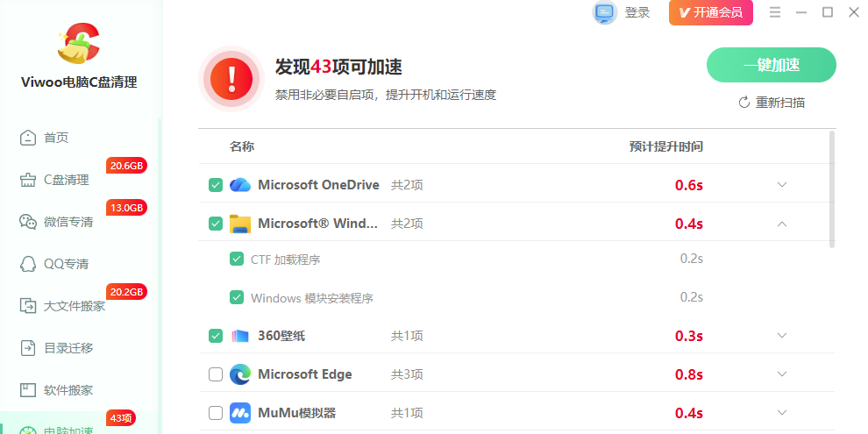Uncheck the CTF 加载程序 checkbox
Viewport: 868px width, 434px height.
click(237, 259)
